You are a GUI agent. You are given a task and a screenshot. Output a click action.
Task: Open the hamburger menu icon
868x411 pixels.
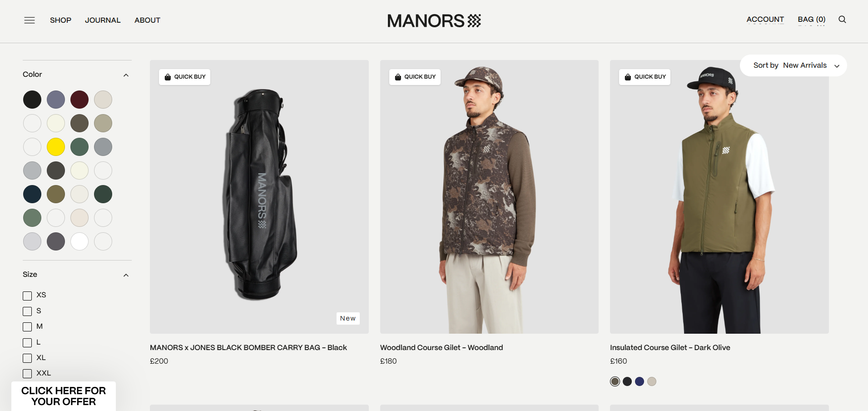click(x=30, y=20)
